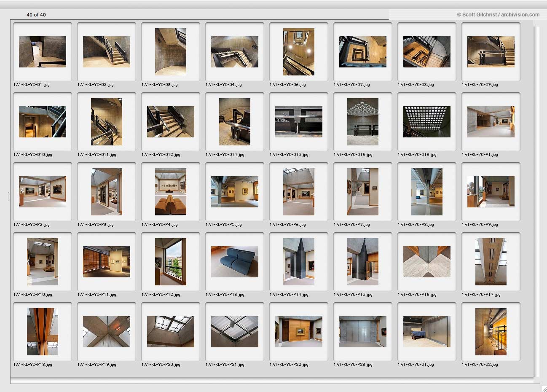Select thumbnail 1A1-KL-YC-09.jpg
The width and height of the screenshot is (547, 392).
(x=491, y=52)
